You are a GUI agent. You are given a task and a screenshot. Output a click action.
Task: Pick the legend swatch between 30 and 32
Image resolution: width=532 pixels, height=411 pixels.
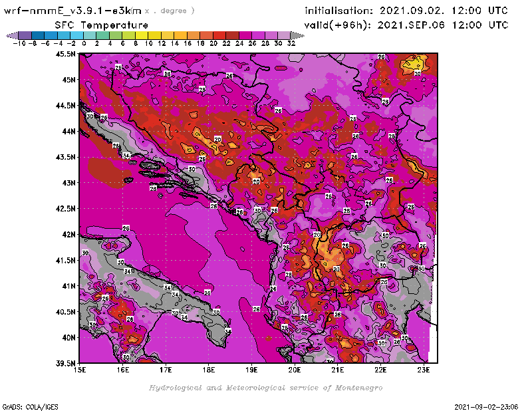[x=284, y=35]
